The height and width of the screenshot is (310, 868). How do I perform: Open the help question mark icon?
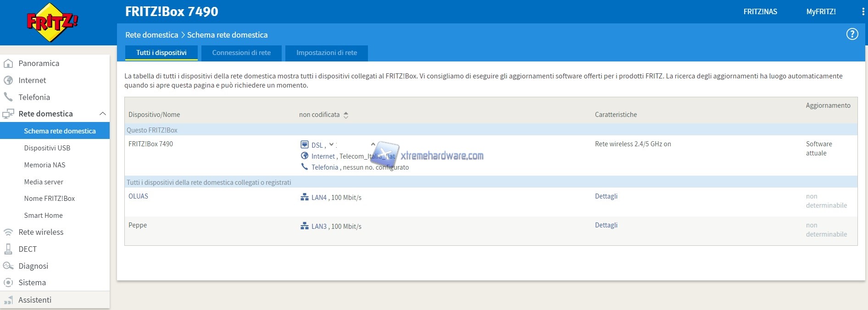click(x=852, y=34)
